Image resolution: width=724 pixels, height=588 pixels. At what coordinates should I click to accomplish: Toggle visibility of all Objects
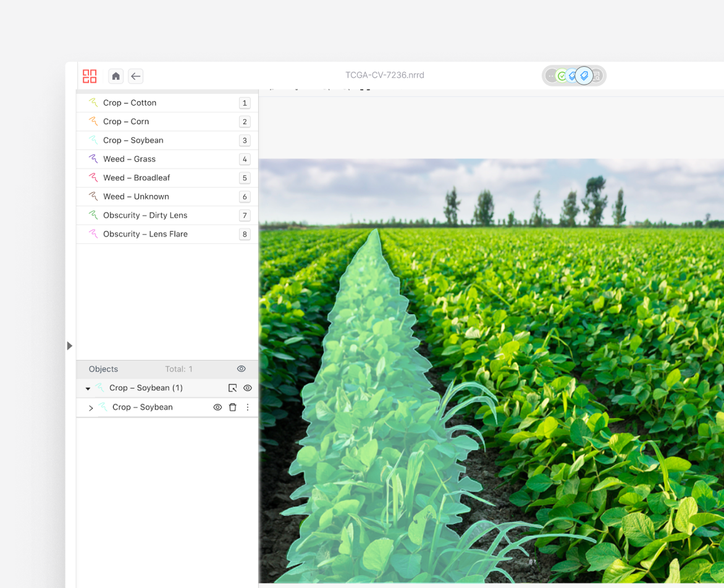[x=242, y=369]
